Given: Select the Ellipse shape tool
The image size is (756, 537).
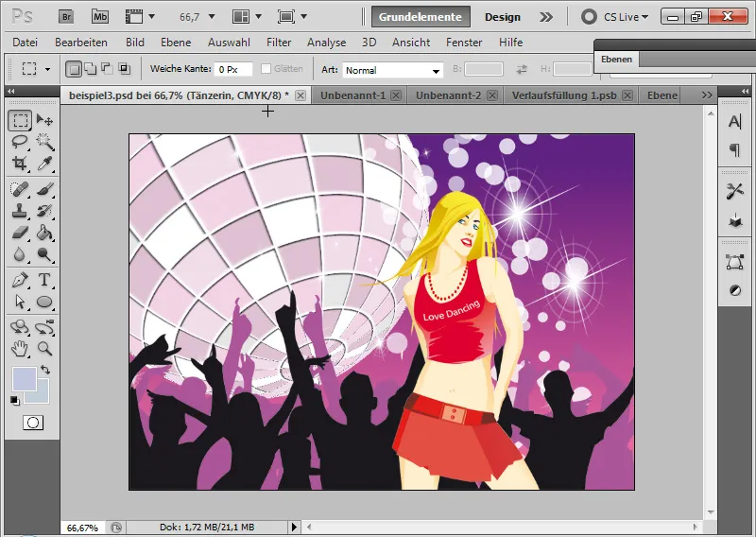Looking at the screenshot, I should pos(44,302).
